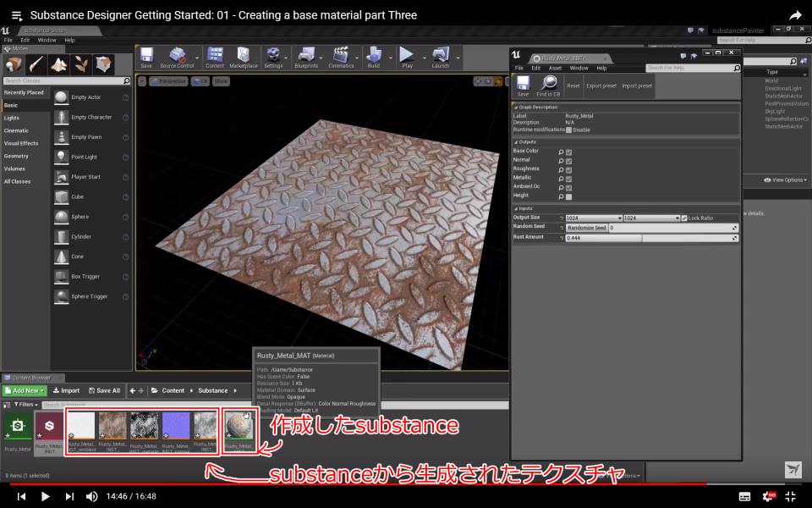812x508 pixels.
Task: Click the Empty Actor sphere icon
Action: click(x=61, y=97)
